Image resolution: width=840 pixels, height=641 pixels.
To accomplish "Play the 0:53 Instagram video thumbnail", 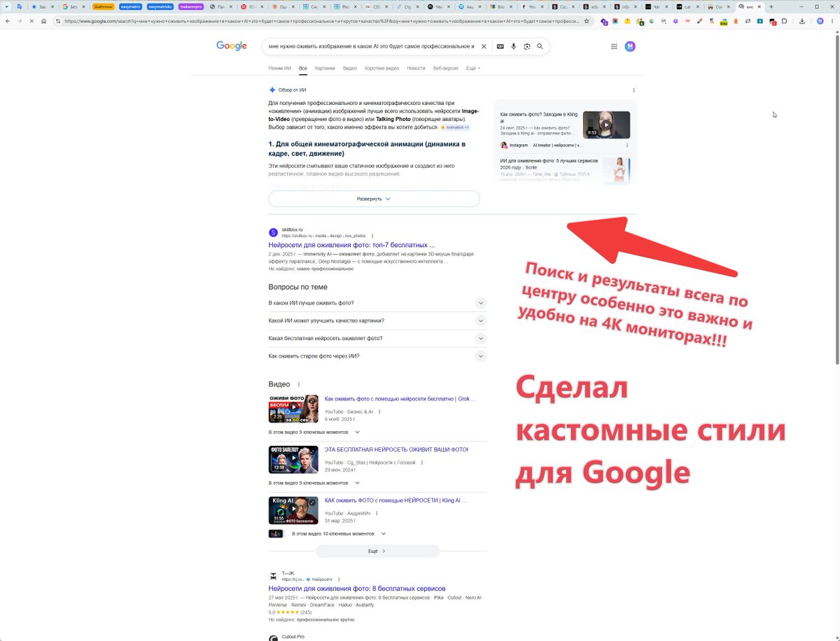I will click(x=606, y=125).
